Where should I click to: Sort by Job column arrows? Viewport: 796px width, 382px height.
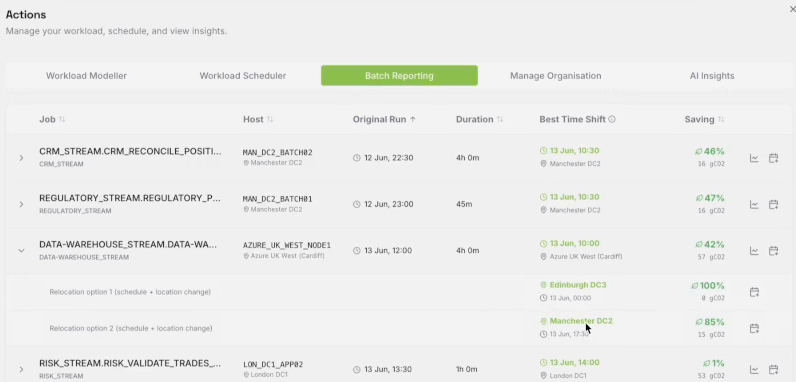point(62,119)
